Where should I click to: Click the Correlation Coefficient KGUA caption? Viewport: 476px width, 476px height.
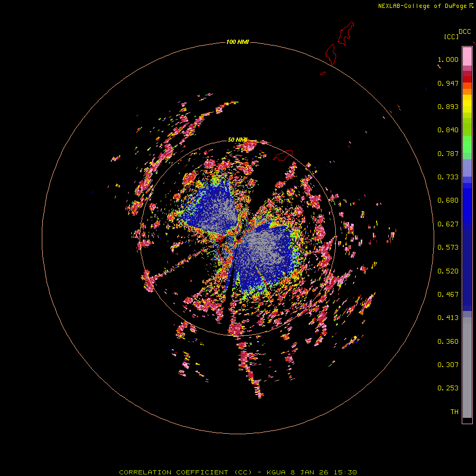[x=237, y=472]
